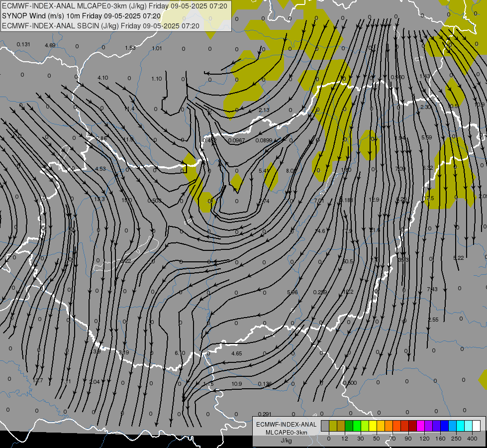This screenshot has height=448, width=487.
Task: Click the map value 3.22
Action: click(126, 261)
